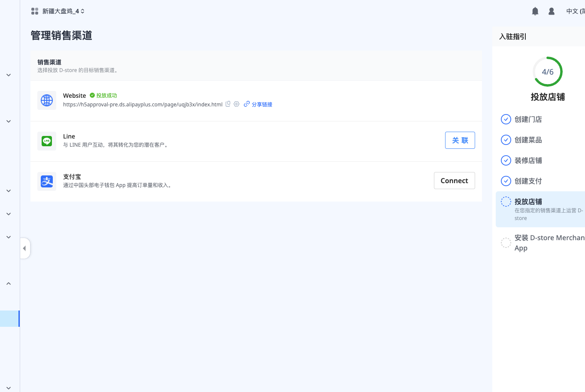Click the 分享链接 share link

pyautogui.click(x=258, y=104)
